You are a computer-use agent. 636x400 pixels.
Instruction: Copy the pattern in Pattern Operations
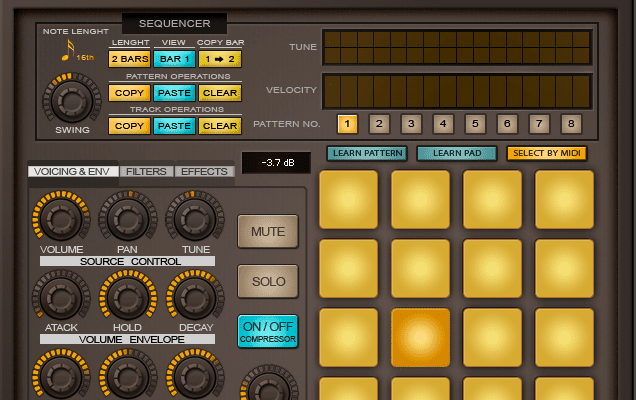pyautogui.click(x=129, y=93)
